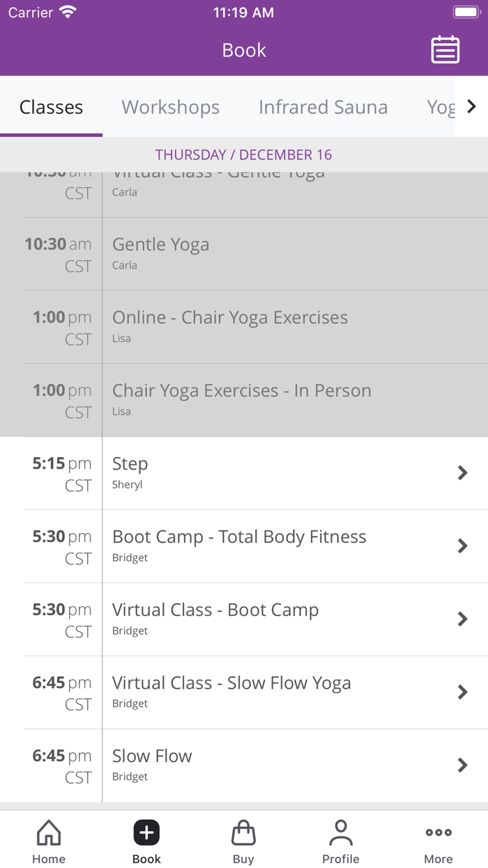488x868 pixels.
Task: Tap the Book plus icon
Action: tap(146, 832)
